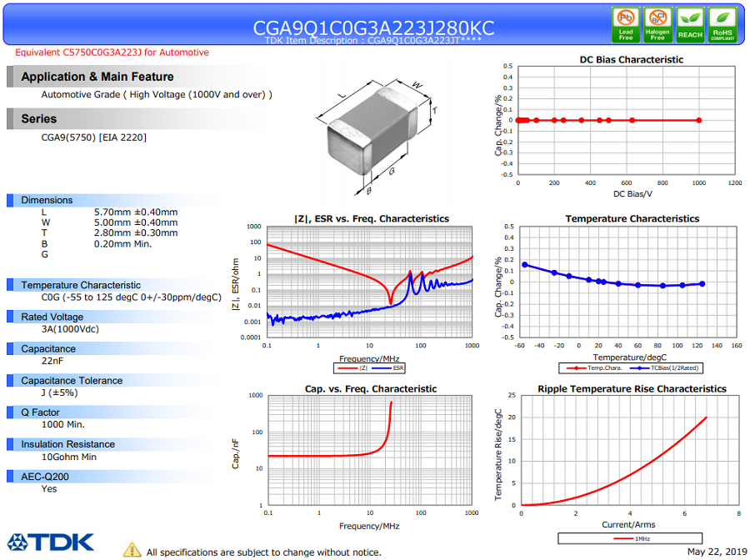Click the Equivalent C5750C0G3A223J red text
The height and width of the screenshot is (560, 750).
pyautogui.click(x=112, y=52)
